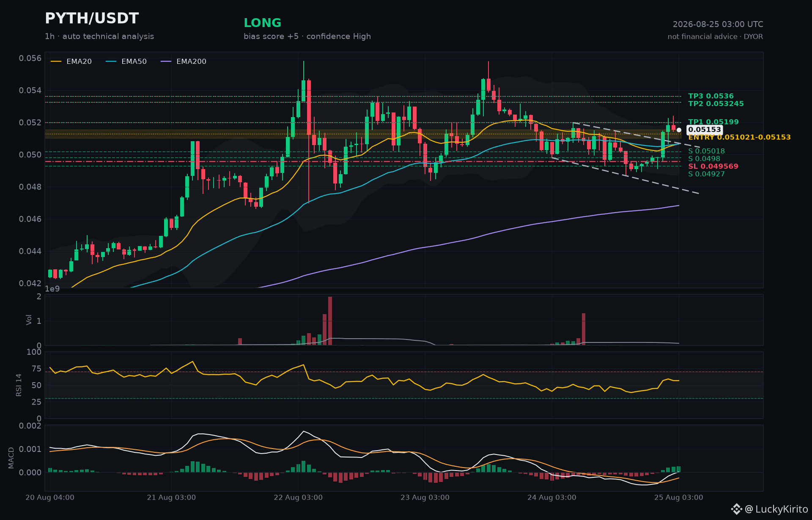The height and width of the screenshot is (520, 812).
Task: Click the purple EMA200 legend line
Action: tap(166, 62)
